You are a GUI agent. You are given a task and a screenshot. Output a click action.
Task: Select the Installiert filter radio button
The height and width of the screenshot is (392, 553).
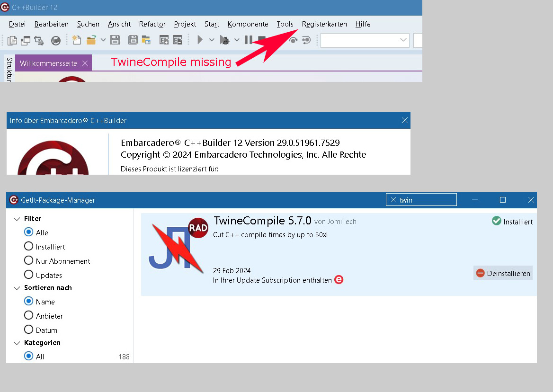pos(28,247)
